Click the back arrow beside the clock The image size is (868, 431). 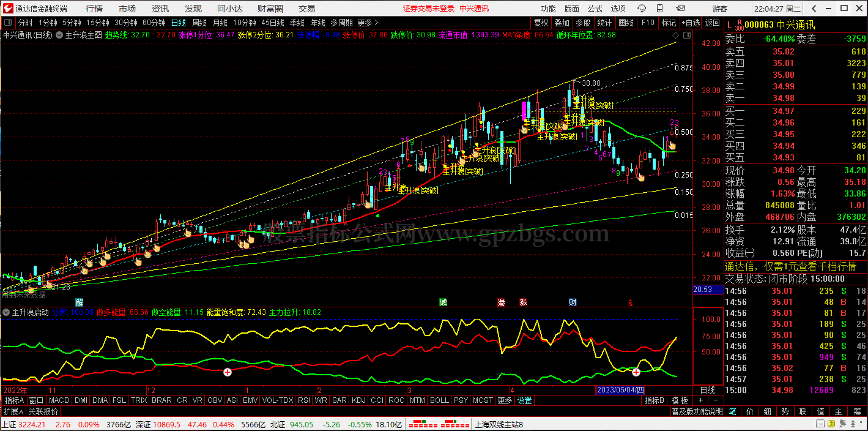pos(814,9)
